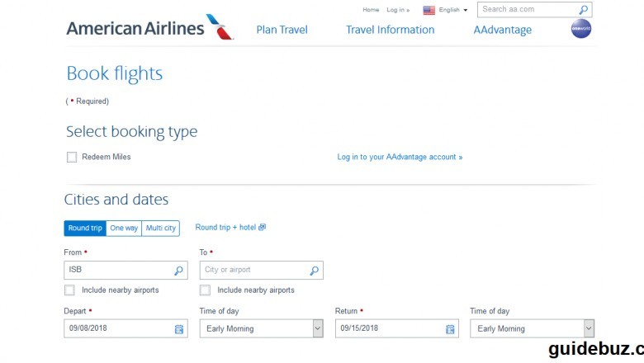Open airport lookup for From field
Image resolution: width=644 pixels, height=363 pixels.
pos(178,271)
